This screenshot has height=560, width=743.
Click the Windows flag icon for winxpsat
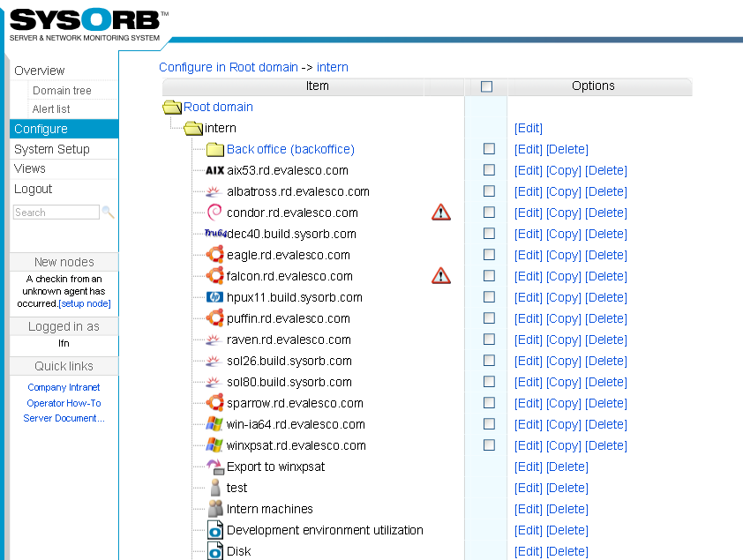[x=214, y=445]
